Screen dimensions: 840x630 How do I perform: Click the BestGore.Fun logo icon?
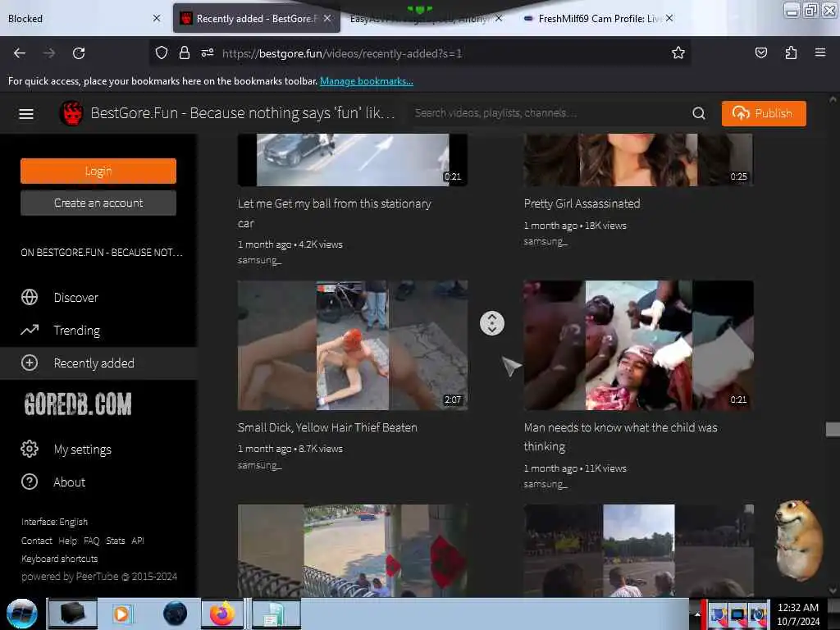[x=71, y=113]
